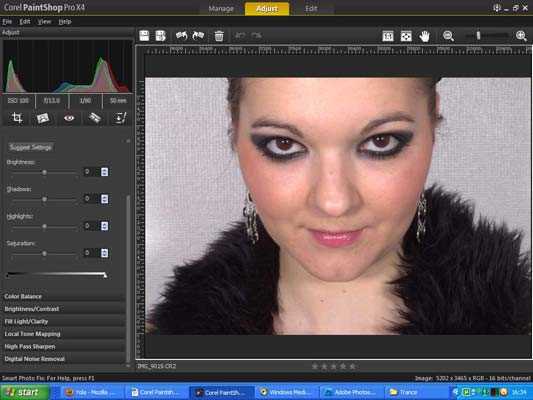Adjust the Highlights slider
This screenshot has height=400, width=533.
[44, 226]
